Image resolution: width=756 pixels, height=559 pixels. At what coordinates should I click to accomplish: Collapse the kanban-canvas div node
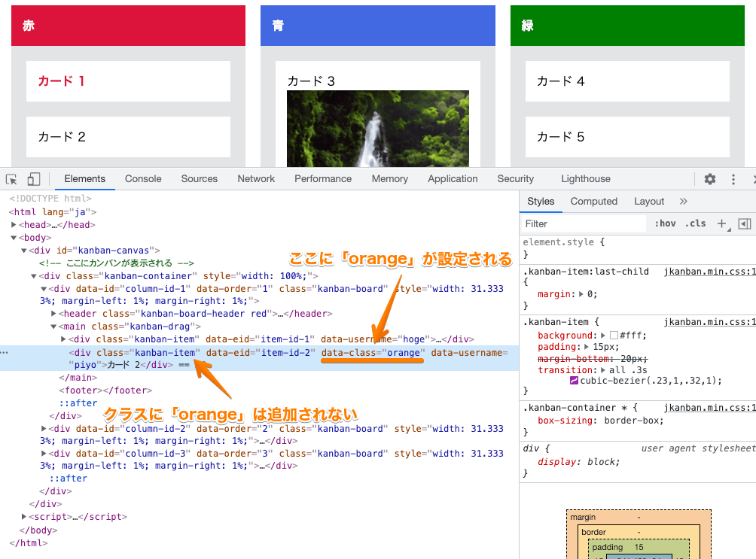pyautogui.click(x=23, y=251)
